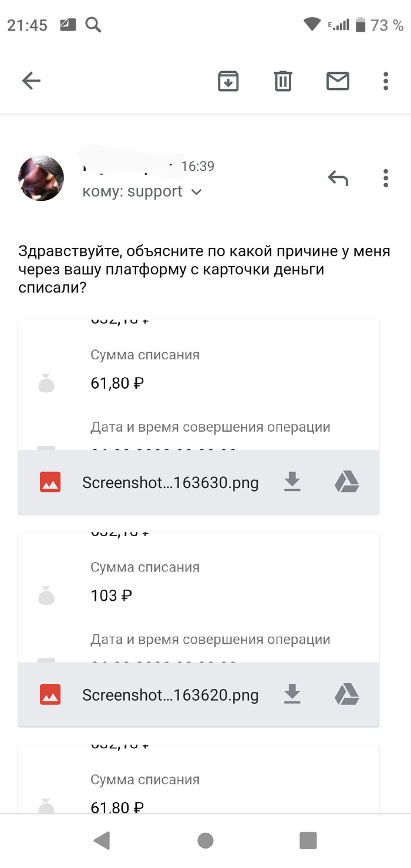Screen dimensions: 411x868
Task: Open the Screenshot...163620.png file name
Action: coord(170,695)
